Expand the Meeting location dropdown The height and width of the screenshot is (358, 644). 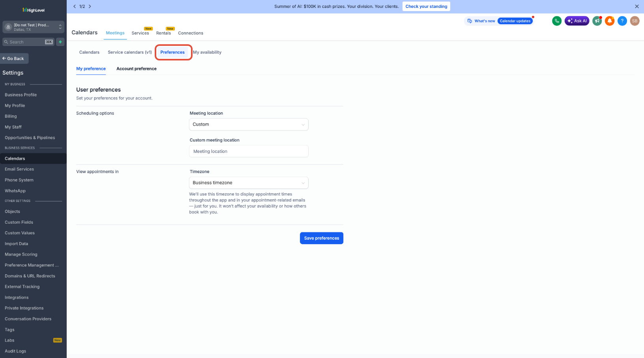pos(249,124)
